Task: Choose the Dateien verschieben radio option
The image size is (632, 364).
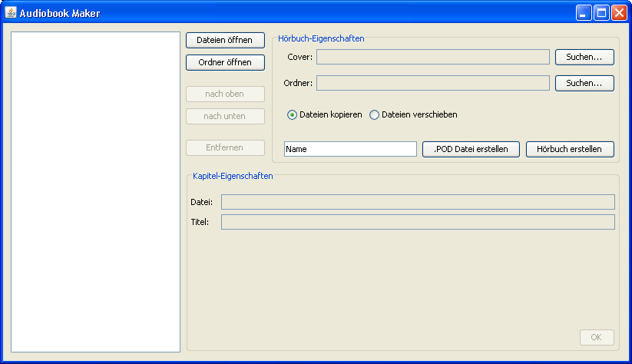Action: click(375, 115)
